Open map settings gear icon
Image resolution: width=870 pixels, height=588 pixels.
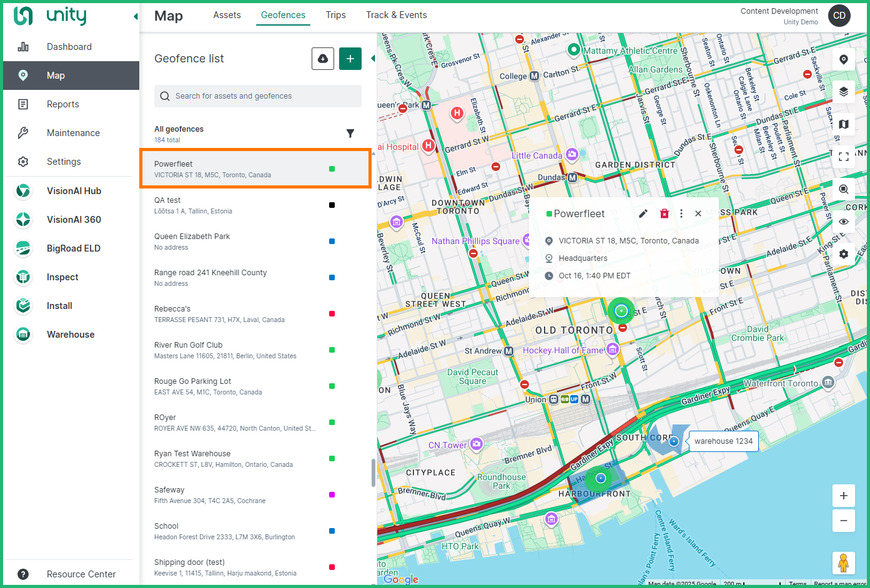[x=843, y=254]
